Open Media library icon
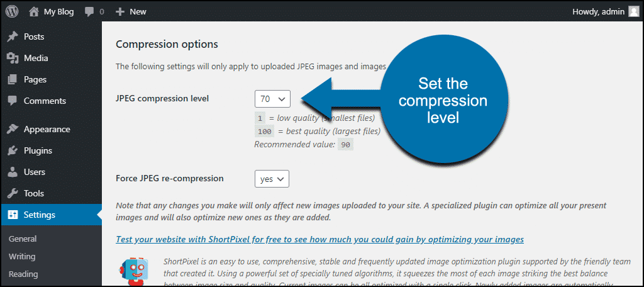Screen dimensions: 644x287 click(x=13, y=58)
